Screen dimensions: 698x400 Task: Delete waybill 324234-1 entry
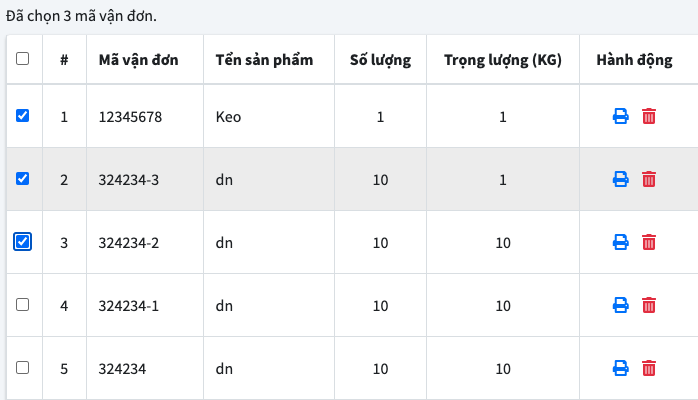649,305
